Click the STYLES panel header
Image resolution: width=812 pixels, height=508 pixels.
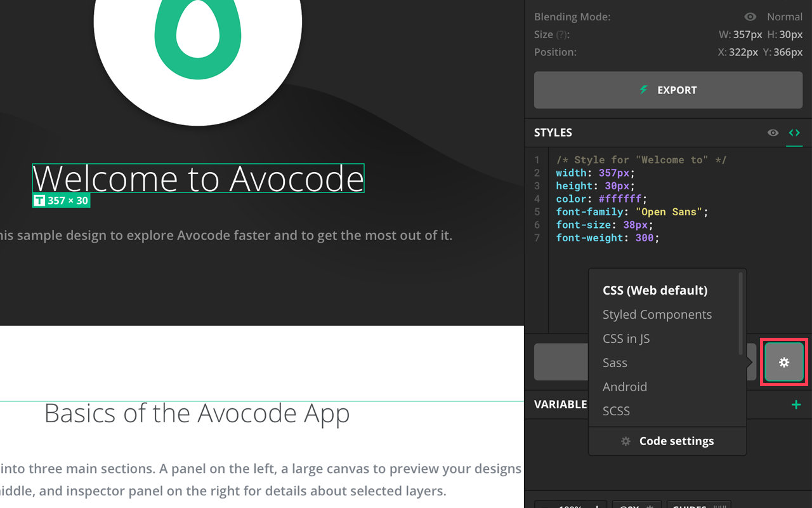tap(553, 133)
